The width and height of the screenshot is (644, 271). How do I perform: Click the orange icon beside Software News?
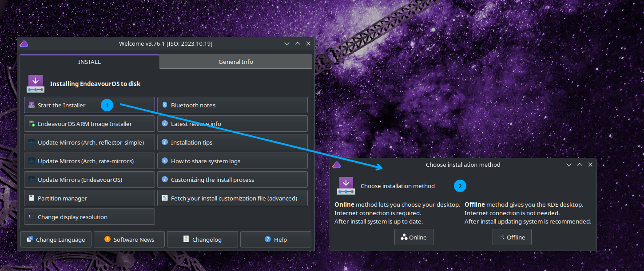pos(107,239)
